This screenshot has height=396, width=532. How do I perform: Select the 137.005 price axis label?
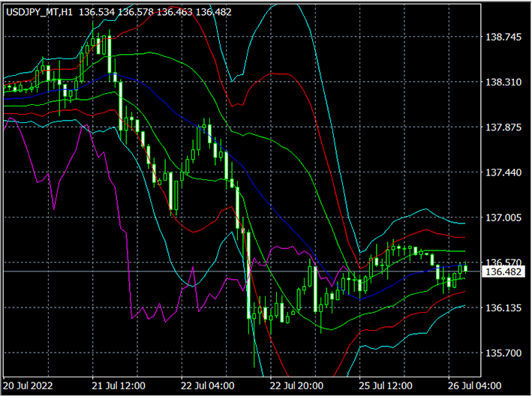pyautogui.click(x=503, y=217)
